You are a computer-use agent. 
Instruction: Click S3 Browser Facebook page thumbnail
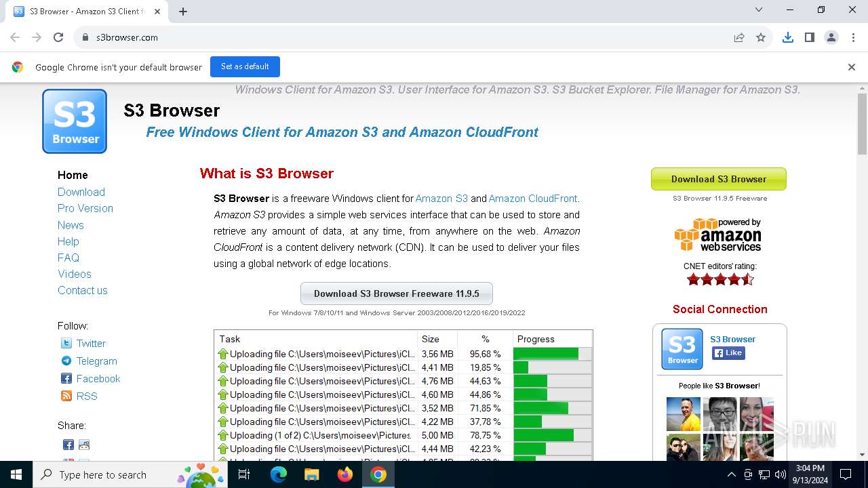682,349
